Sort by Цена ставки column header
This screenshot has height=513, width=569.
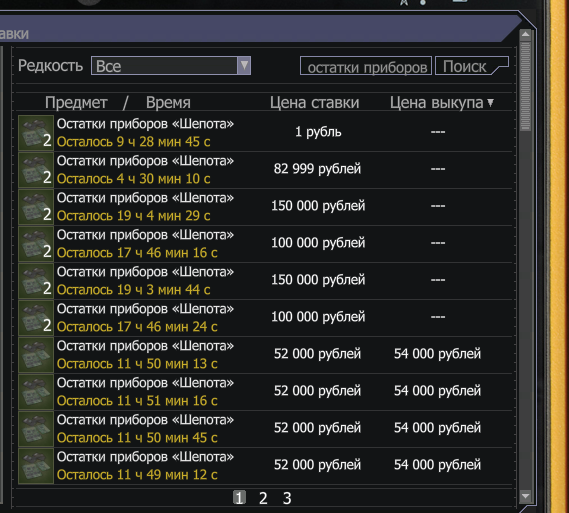click(x=314, y=103)
